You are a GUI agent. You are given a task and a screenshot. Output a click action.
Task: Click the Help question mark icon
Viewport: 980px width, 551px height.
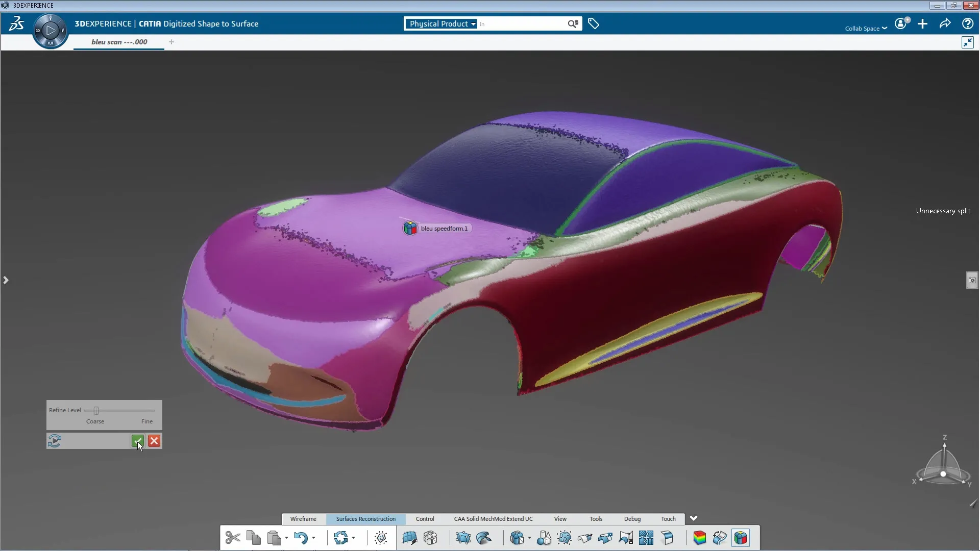(x=968, y=23)
